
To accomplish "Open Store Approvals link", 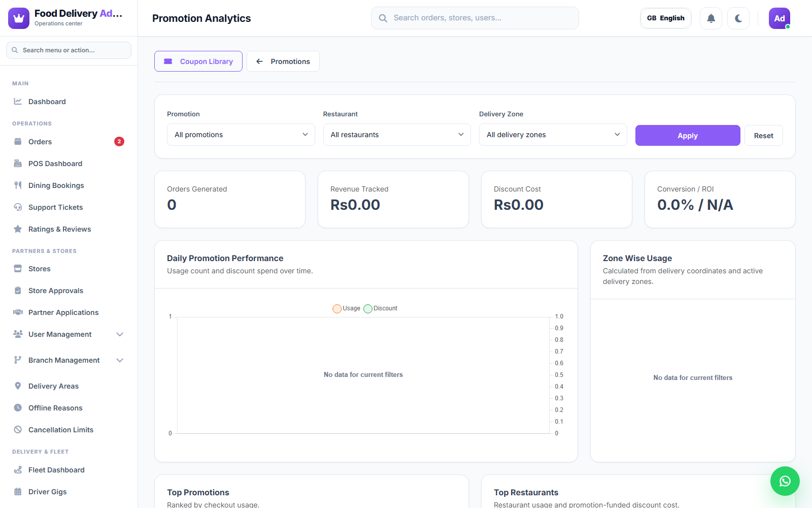I will [x=69, y=291].
